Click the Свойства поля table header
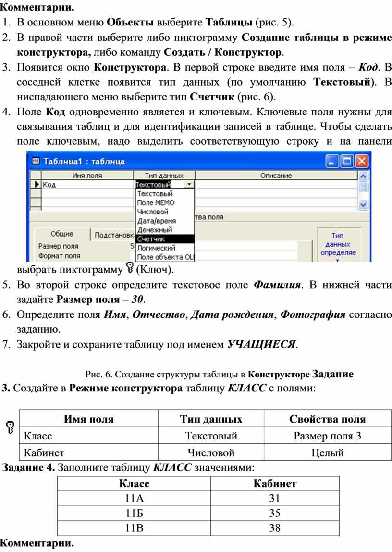The image size is (392, 552). [327, 419]
